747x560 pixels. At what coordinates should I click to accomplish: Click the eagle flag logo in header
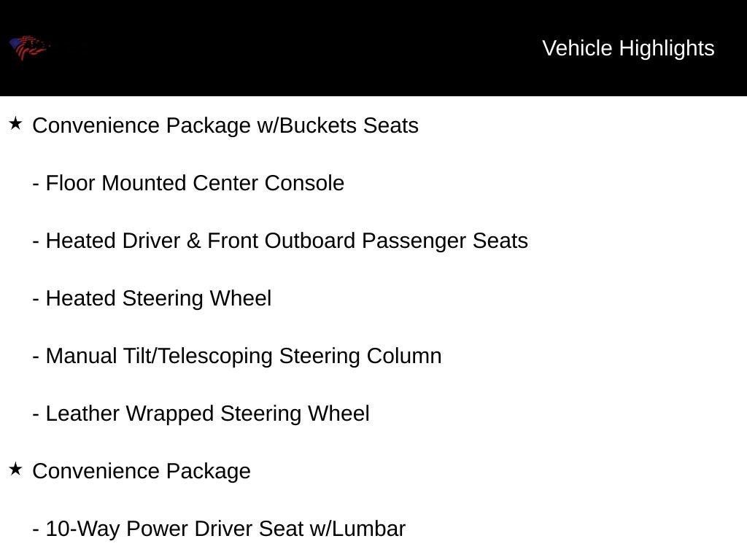[28, 48]
